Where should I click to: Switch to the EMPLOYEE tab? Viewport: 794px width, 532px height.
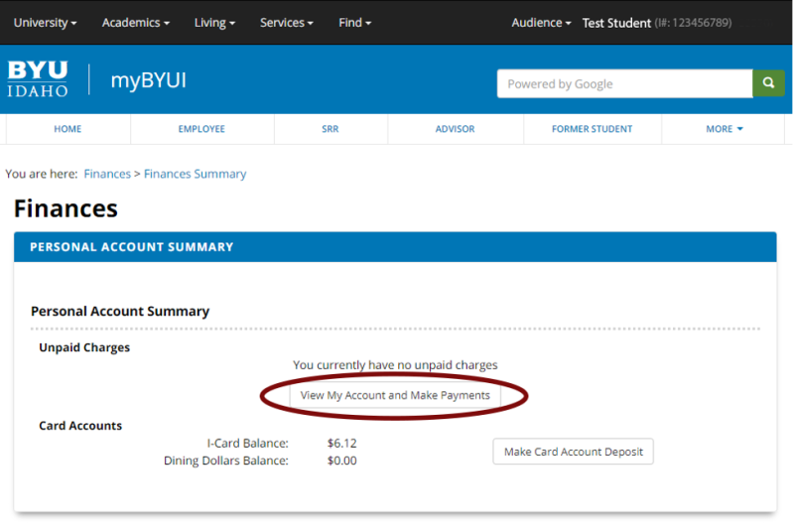click(x=201, y=129)
